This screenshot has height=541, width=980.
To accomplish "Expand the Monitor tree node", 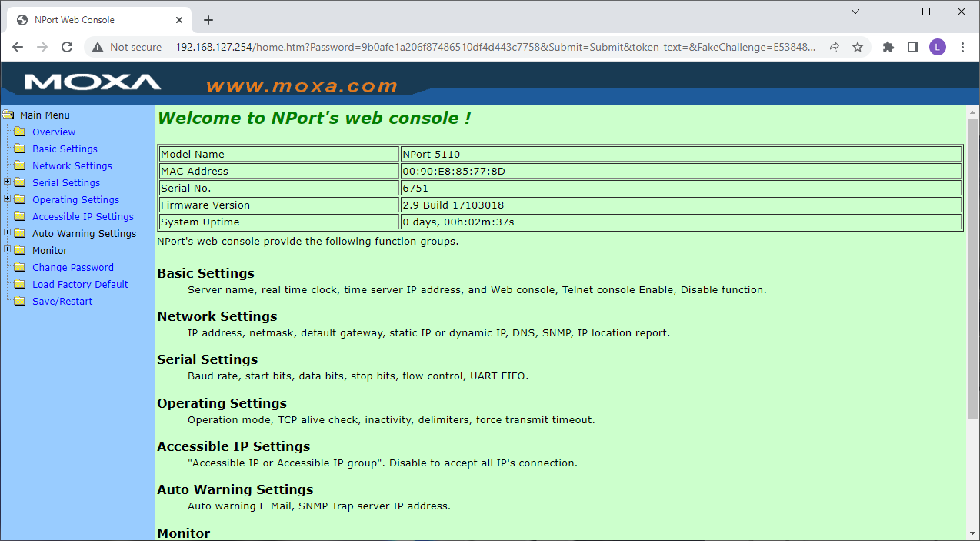I will [7, 250].
